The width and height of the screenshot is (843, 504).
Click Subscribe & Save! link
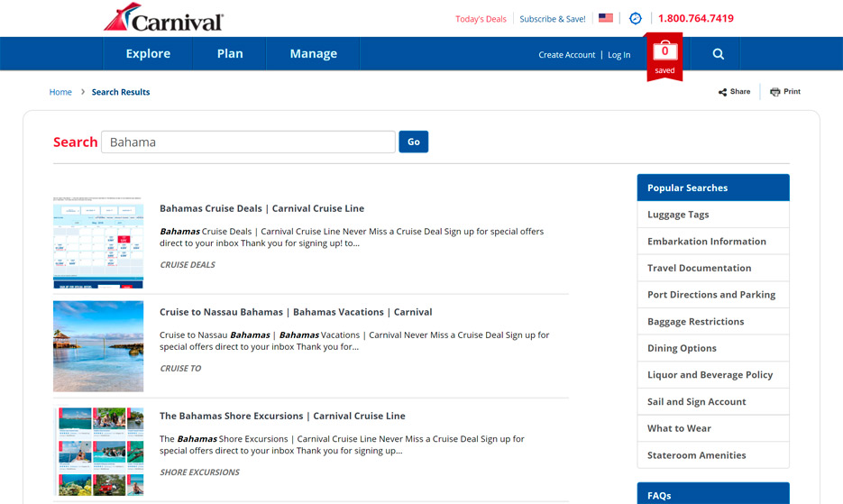click(x=552, y=19)
